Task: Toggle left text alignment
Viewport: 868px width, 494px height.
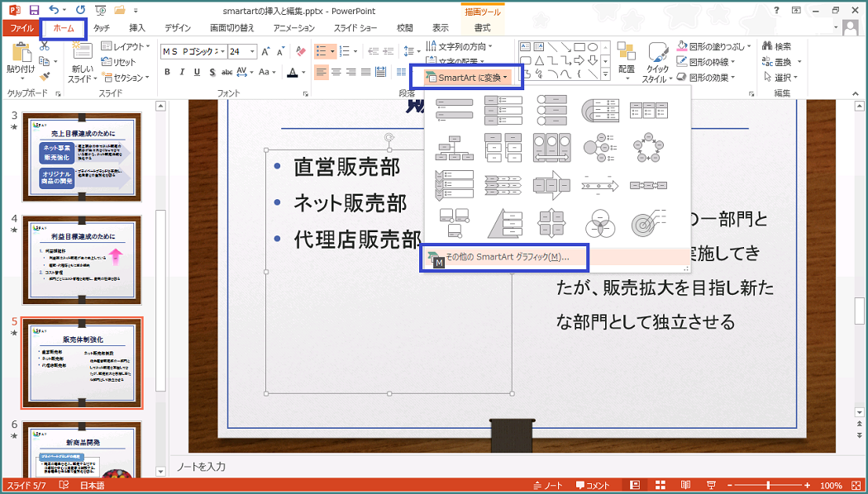Action: tap(322, 71)
